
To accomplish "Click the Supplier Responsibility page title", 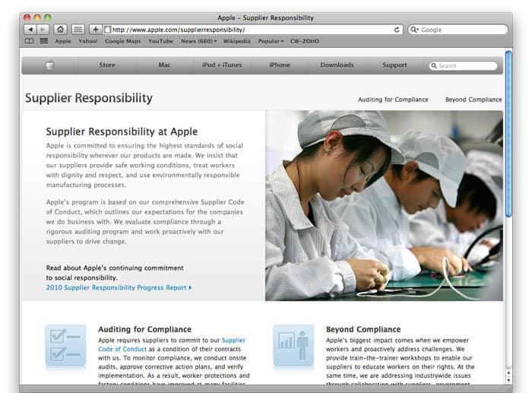I will tap(89, 98).
